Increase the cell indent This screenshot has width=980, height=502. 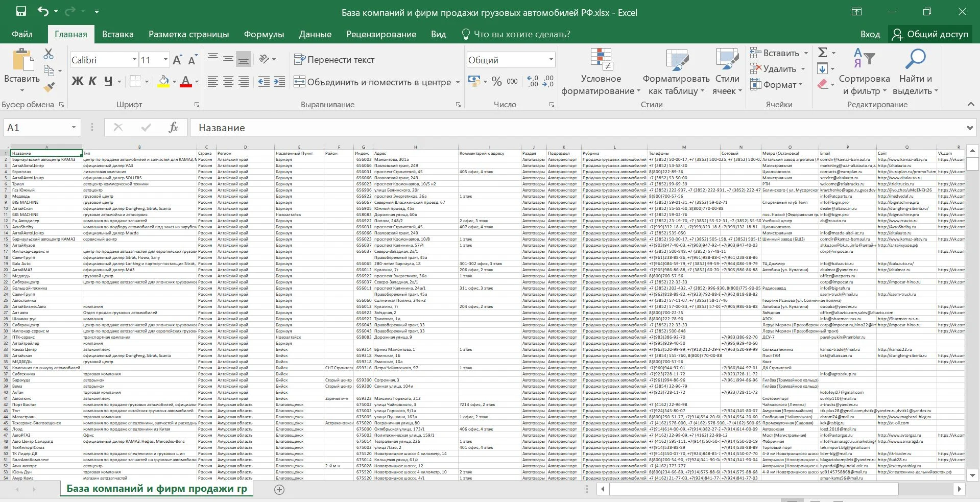[x=279, y=82]
